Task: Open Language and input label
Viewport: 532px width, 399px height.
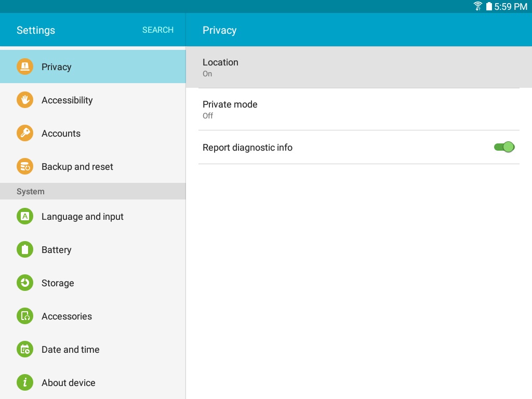Action: coord(83,217)
